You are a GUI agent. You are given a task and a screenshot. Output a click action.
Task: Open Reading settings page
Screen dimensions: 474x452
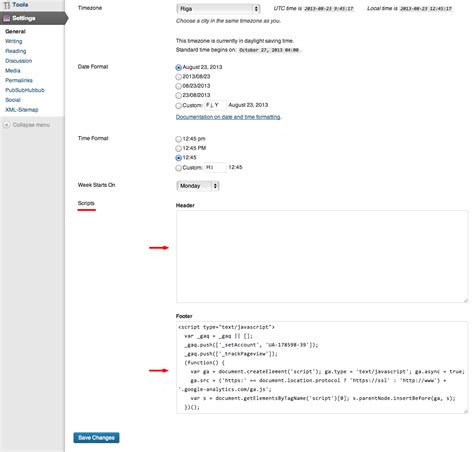click(16, 51)
